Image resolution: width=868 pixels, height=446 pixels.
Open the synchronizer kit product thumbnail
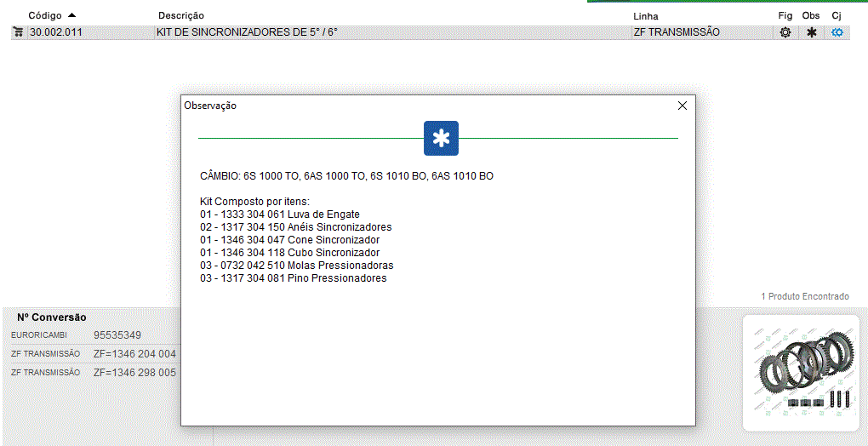pos(801,373)
